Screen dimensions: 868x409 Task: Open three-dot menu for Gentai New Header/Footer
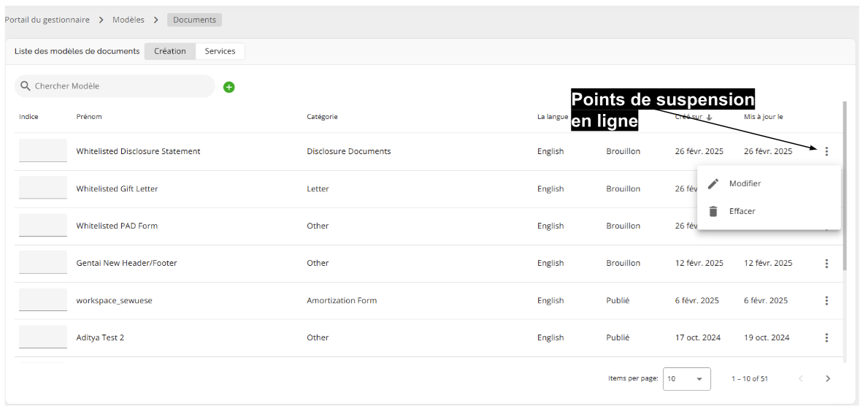(826, 264)
